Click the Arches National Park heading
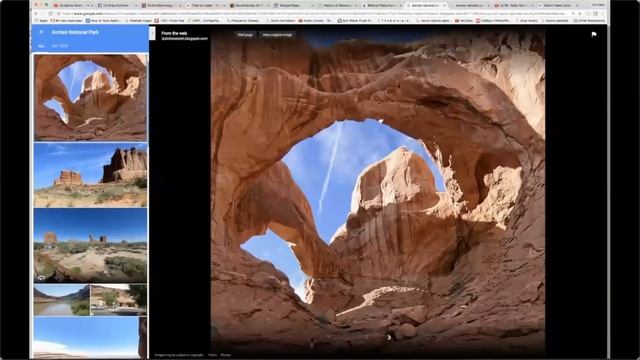 [x=75, y=32]
